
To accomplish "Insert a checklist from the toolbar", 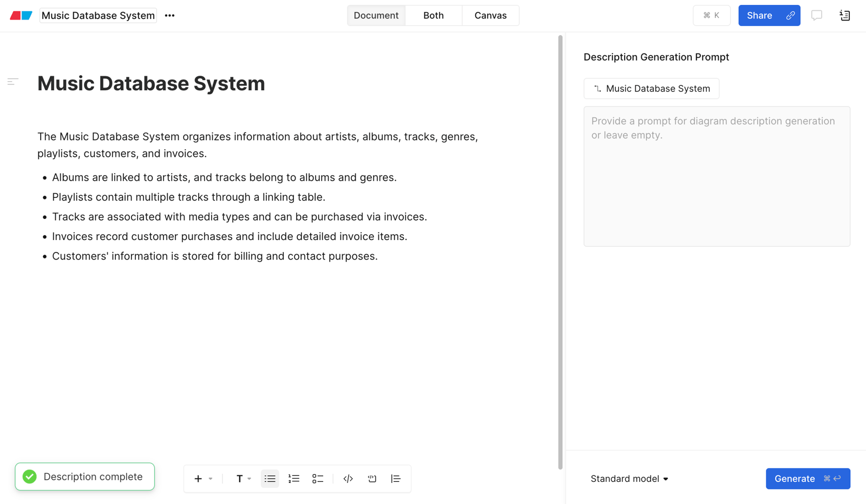I will (x=318, y=479).
